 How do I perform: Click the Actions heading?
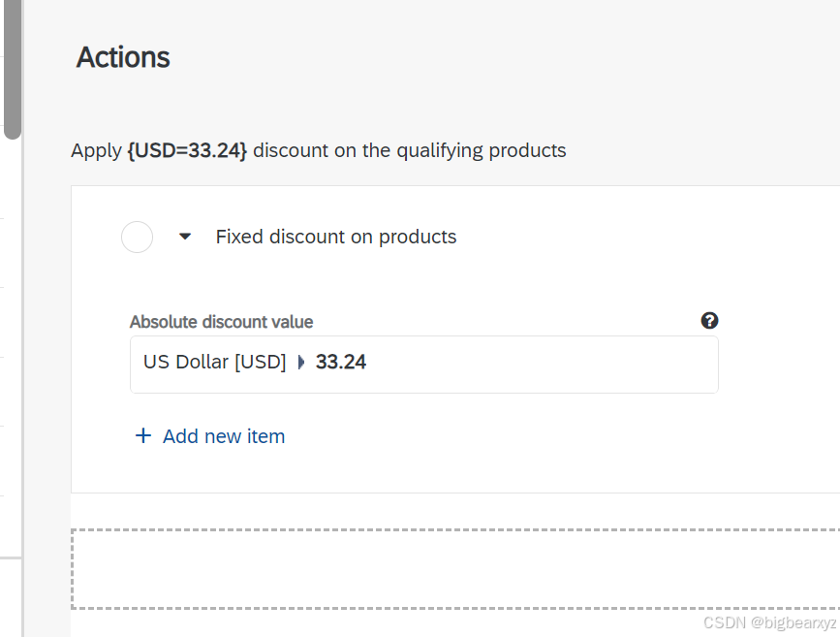click(x=123, y=57)
